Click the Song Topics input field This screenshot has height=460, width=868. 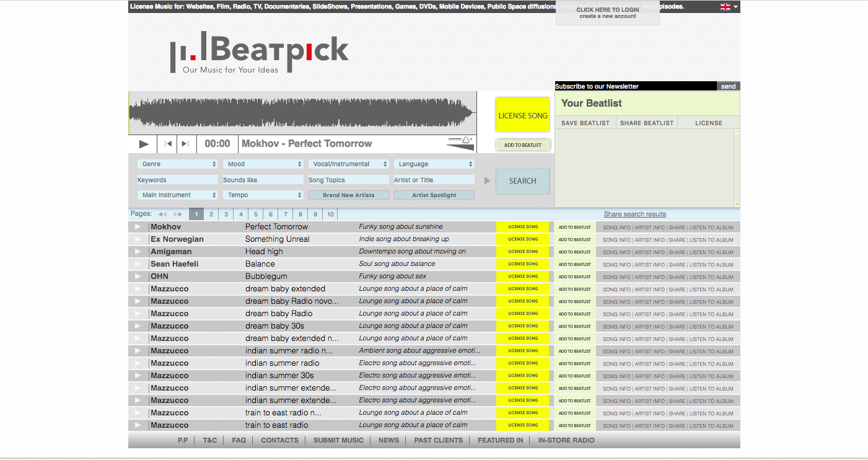click(x=348, y=180)
